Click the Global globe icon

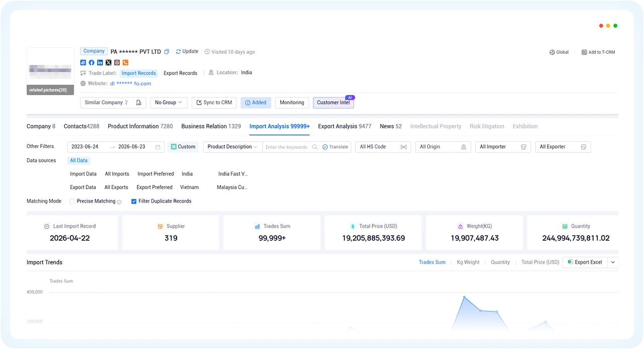(x=552, y=52)
